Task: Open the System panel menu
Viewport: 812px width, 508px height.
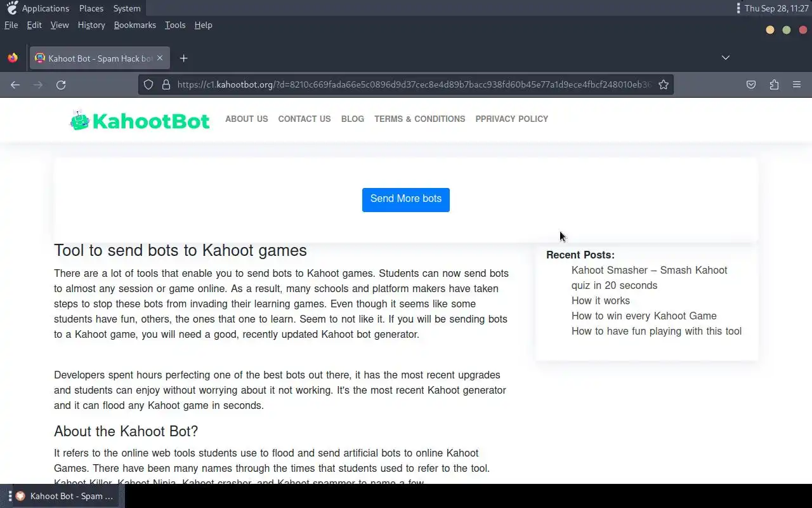Action: pyautogui.click(x=127, y=8)
